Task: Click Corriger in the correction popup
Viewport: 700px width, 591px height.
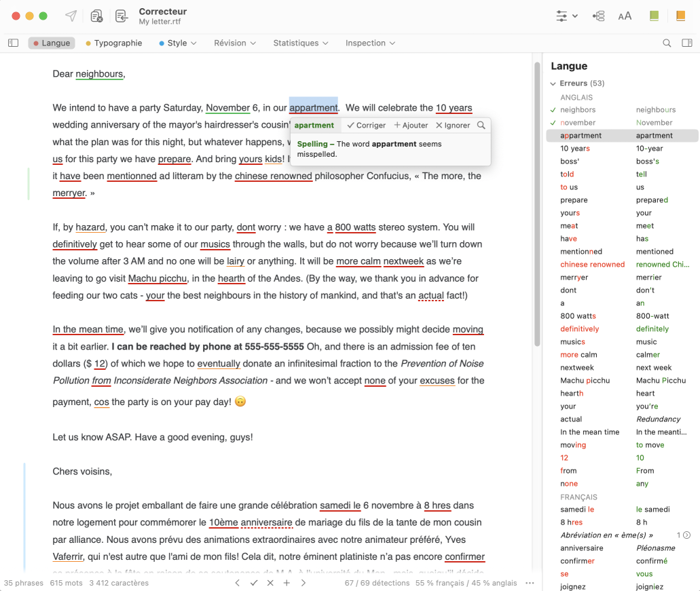Action: [366, 126]
